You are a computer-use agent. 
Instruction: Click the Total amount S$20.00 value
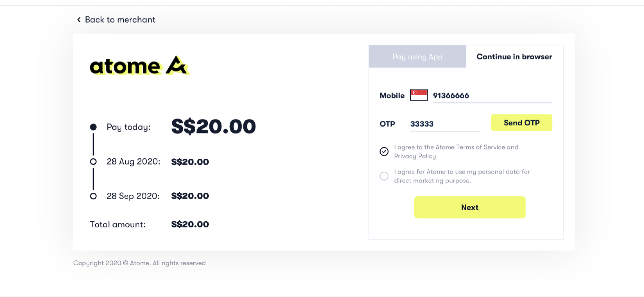click(190, 224)
